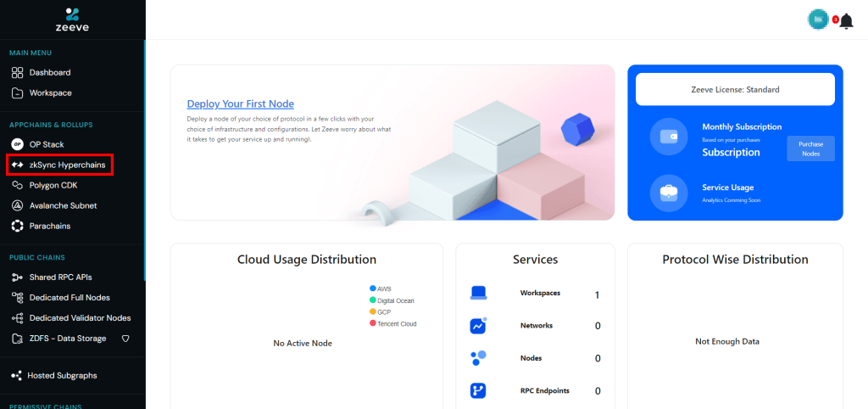Click the sidebar scrollbar

(144, 160)
